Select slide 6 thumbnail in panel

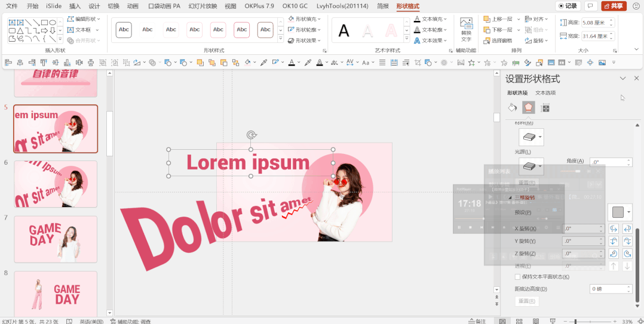56,184
